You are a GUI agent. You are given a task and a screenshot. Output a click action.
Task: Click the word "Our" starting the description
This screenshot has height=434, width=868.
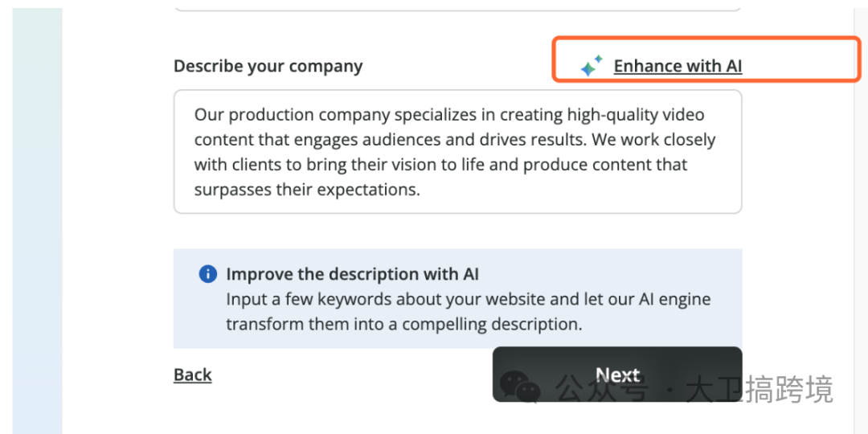click(x=208, y=114)
